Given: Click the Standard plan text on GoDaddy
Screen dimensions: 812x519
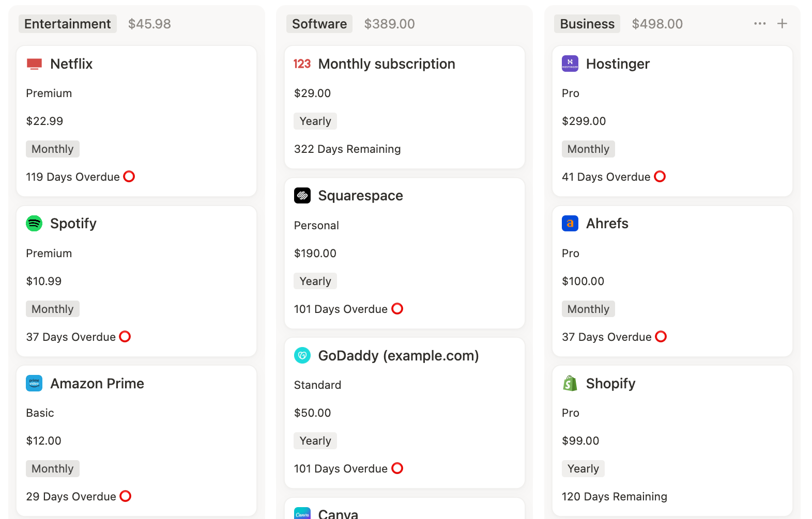Looking at the screenshot, I should 317,385.
